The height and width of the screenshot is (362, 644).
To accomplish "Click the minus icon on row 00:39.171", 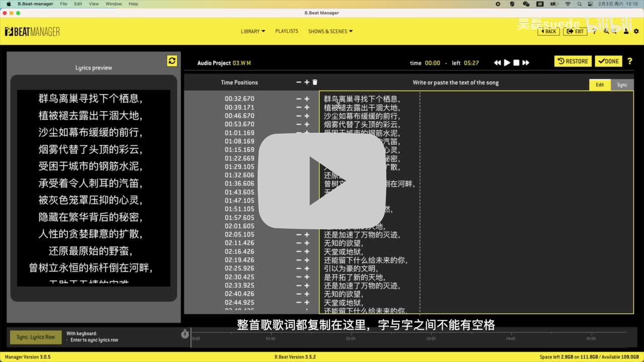I will [299, 108].
